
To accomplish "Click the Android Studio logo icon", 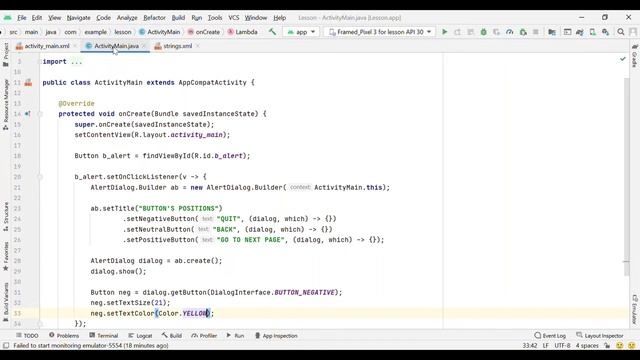I will 7,18.
